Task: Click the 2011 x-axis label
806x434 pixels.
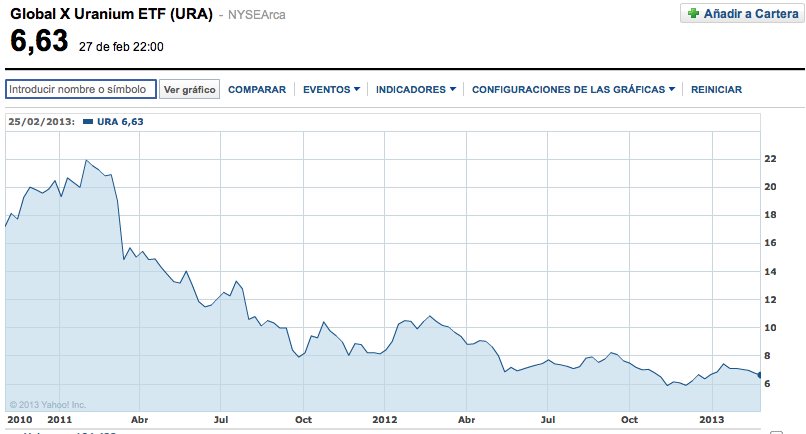Action: (x=60, y=420)
